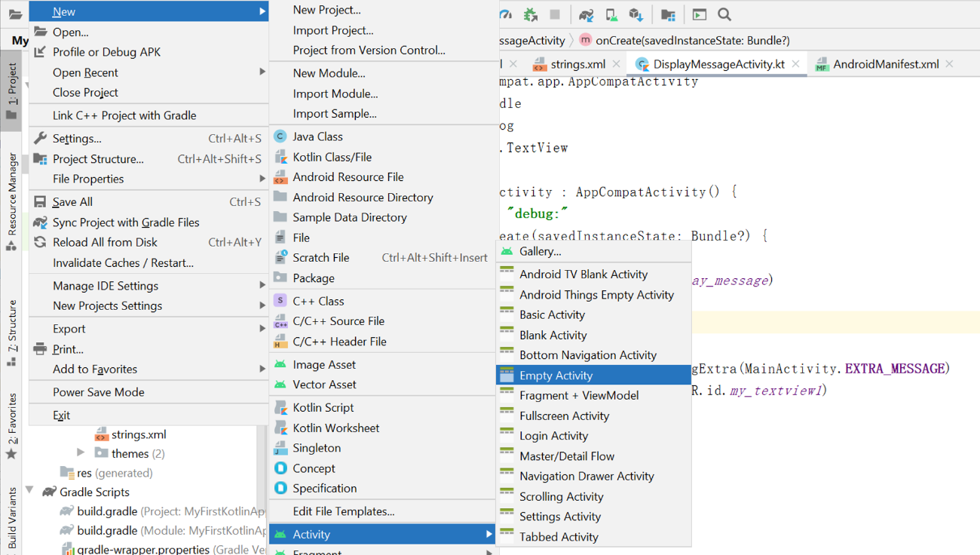
Task: Select Invalidate Caches / Restart
Action: pyautogui.click(x=149, y=262)
